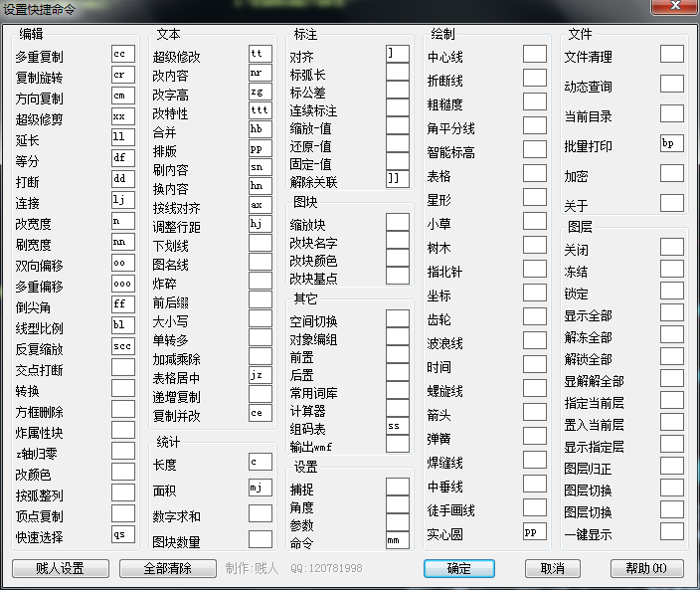Select the 复制旋转 shortcut field
Image resolution: width=700 pixels, height=590 pixels.
coord(123,75)
